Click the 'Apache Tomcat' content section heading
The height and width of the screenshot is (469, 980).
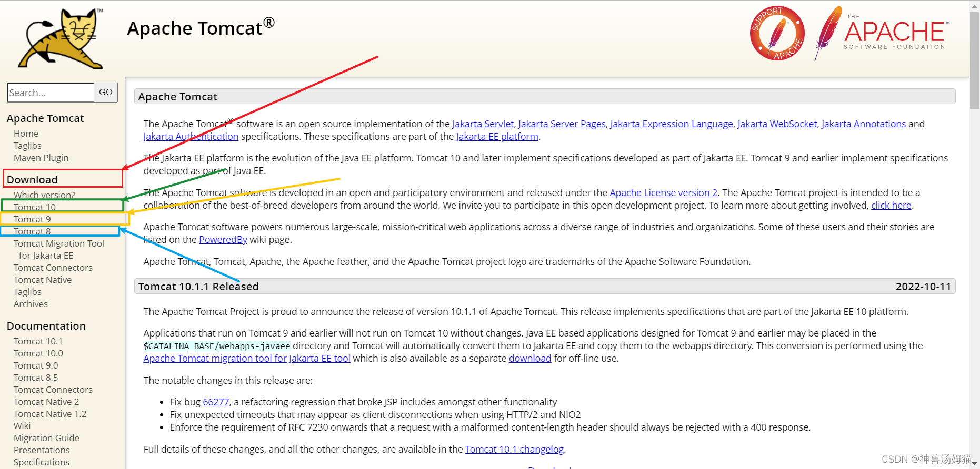(178, 97)
